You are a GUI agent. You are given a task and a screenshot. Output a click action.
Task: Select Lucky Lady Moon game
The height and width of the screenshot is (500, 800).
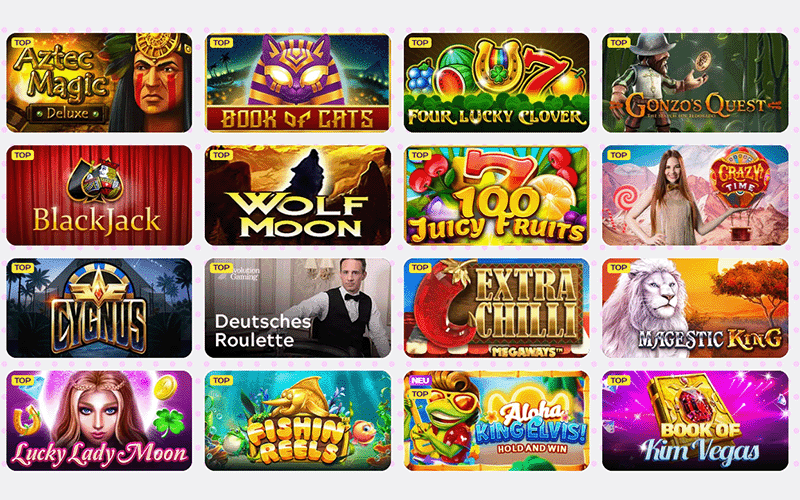pyautogui.click(x=99, y=420)
